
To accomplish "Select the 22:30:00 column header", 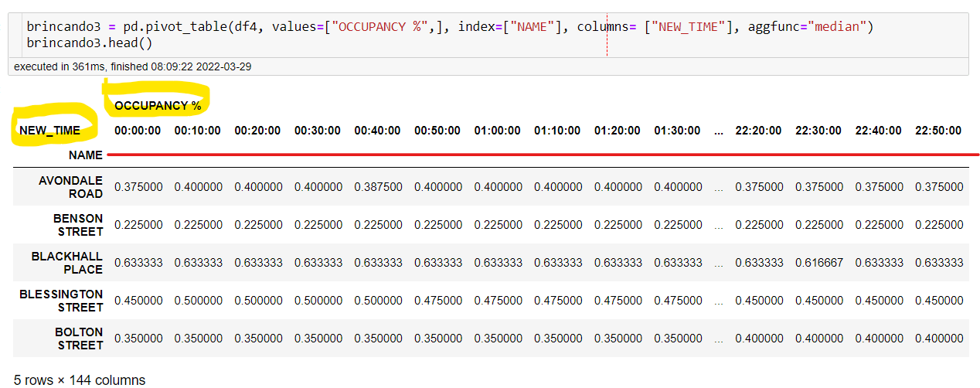I will click(818, 131).
